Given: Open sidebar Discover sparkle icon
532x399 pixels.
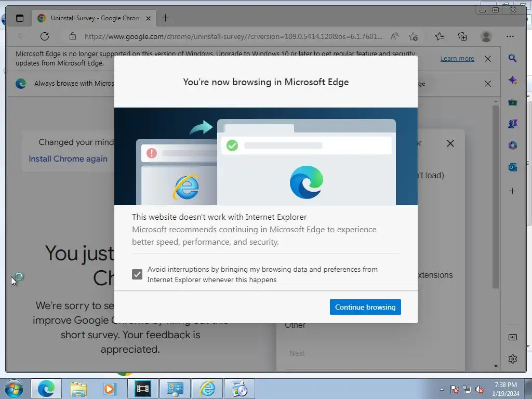Looking at the screenshot, I should pos(513,80).
